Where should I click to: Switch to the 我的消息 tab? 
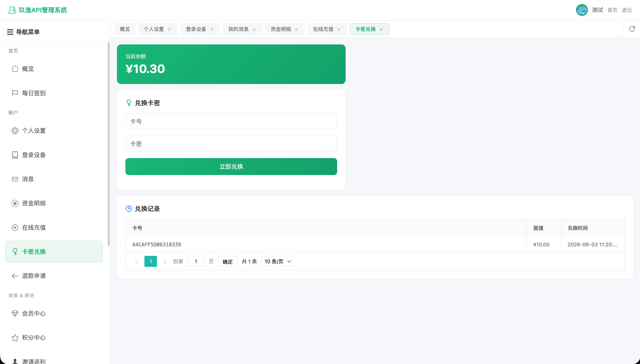pyautogui.click(x=238, y=29)
